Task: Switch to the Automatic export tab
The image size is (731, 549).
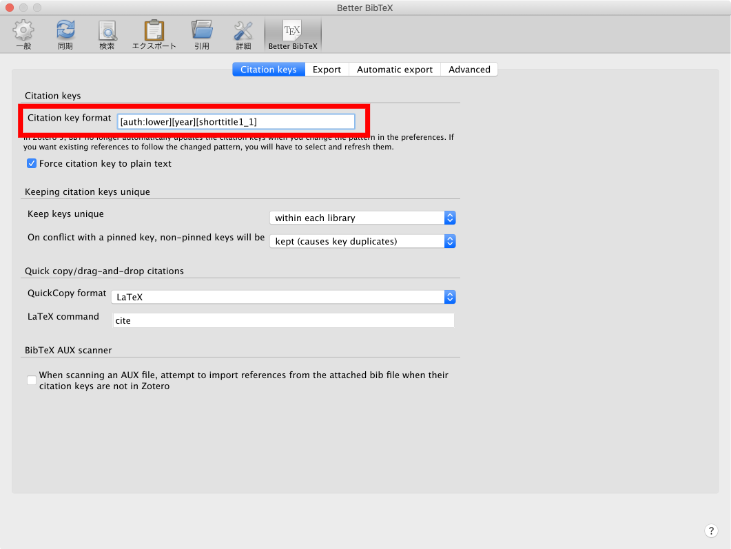Action: pyautogui.click(x=395, y=69)
